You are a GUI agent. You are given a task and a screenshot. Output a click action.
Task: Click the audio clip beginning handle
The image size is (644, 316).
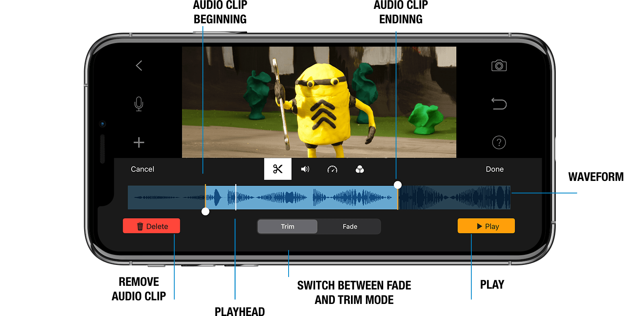pos(205,211)
